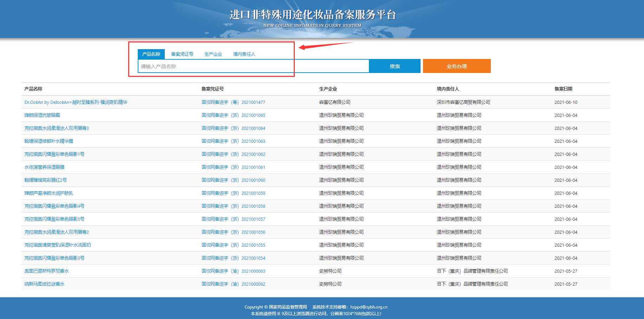This screenshot has width=644, height=319.
Task: Open filing number (浙) 2021001057
Action: coord(233,219)
